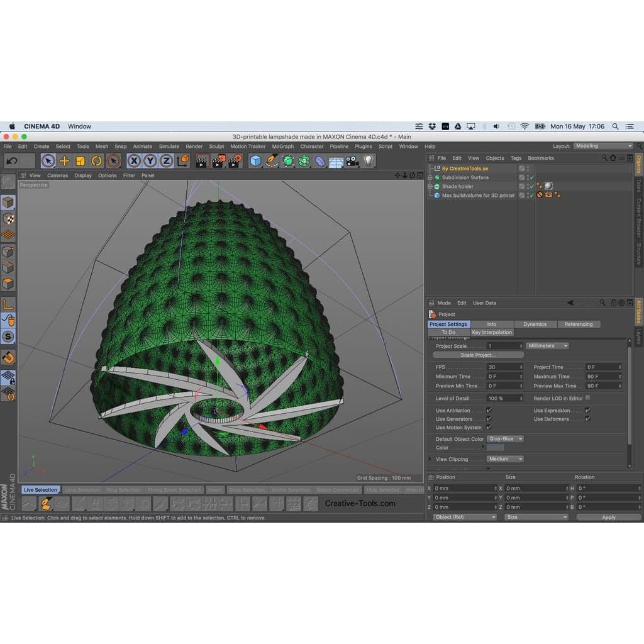Open the viewport Display menu
Screen dimensions: 644x644
83,175
